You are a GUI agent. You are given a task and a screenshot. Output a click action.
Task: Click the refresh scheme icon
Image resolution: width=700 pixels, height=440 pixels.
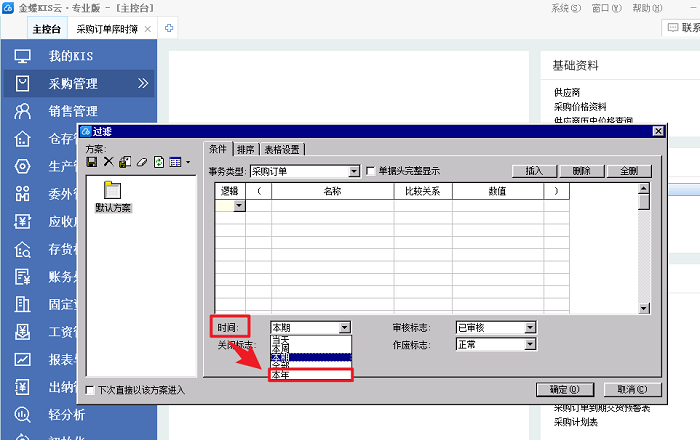pyautogui.click(x=158, y=162)
